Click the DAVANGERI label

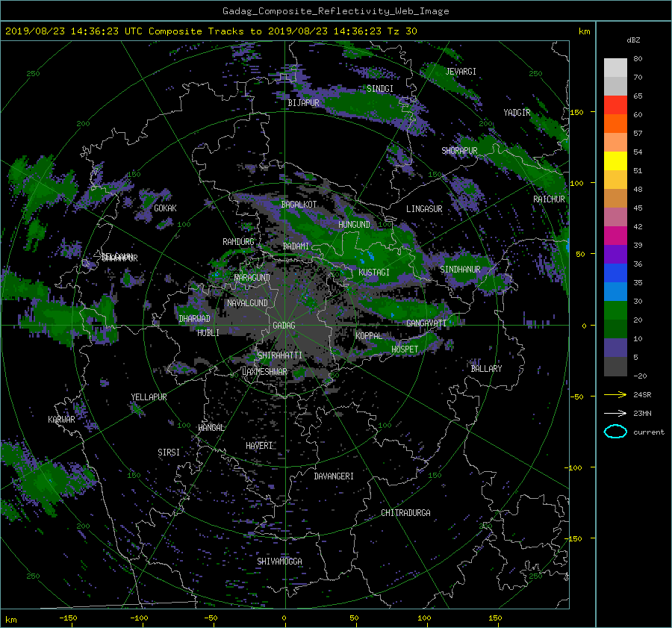pyautogui.click(x=334, y=476)
